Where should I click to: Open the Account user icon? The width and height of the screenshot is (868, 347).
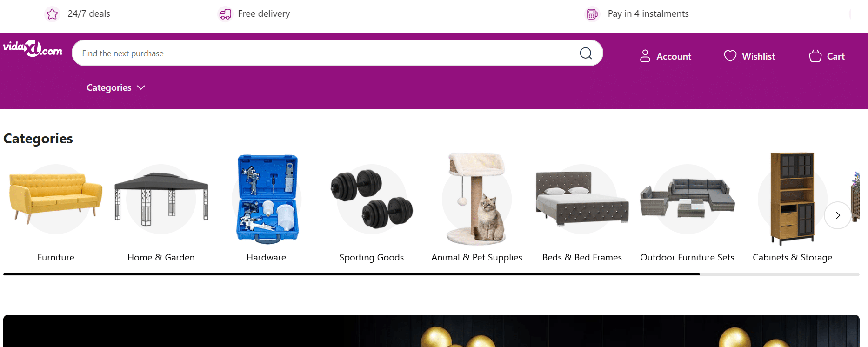click(645, 56)
